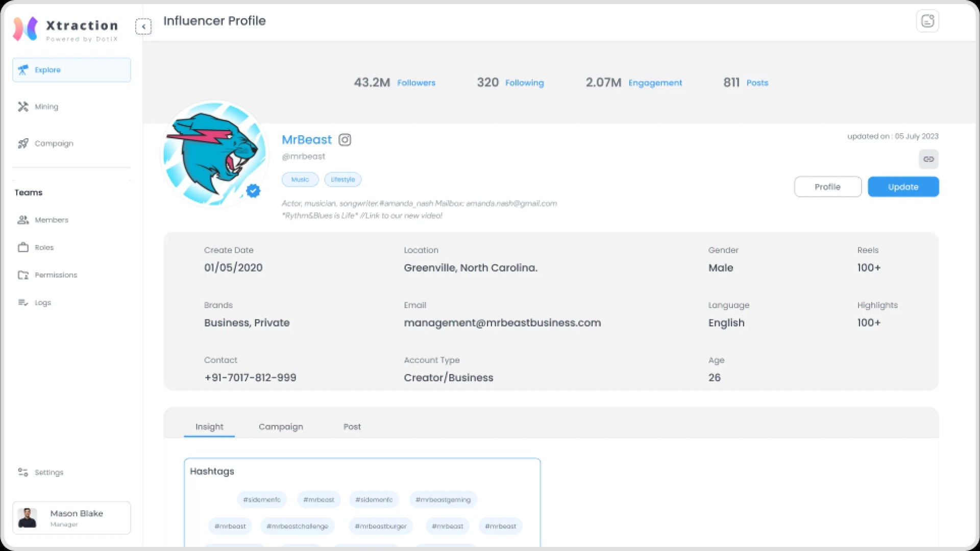Screen dimensions: 980x551
Task: Click the copy link icon next to profile
Action: pyautogui.click(x=928, y=160)
